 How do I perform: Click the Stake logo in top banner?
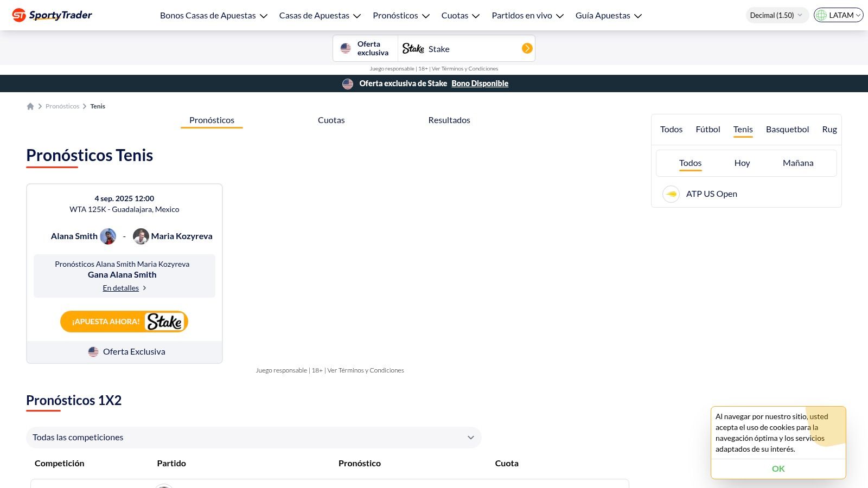pyautogui.click(x=413, y=49)
